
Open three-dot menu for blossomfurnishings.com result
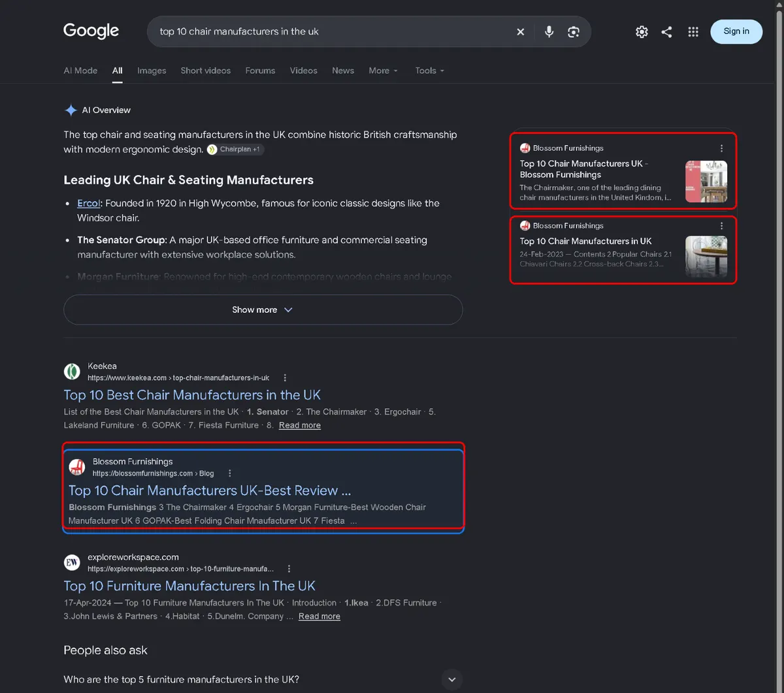(229, 474)
